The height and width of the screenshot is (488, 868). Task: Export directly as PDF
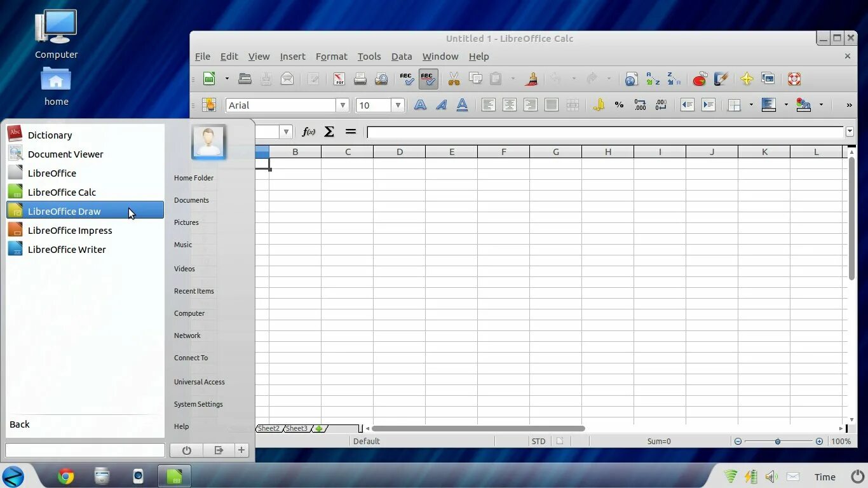click(x=339, y=79)
